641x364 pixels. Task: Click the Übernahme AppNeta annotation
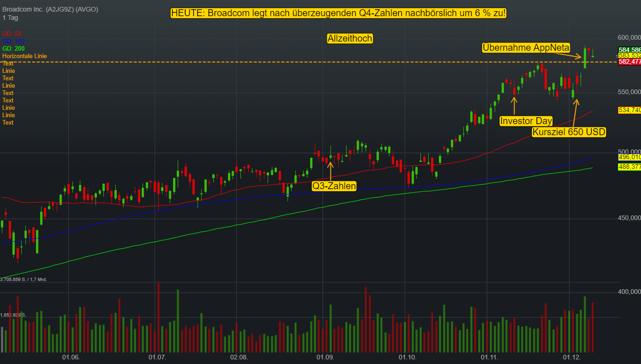tap(526, 48)
